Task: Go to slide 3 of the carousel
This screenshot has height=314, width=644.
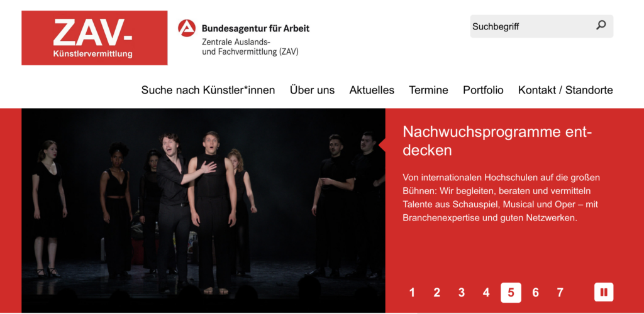Action: click(x=461, y=293)
